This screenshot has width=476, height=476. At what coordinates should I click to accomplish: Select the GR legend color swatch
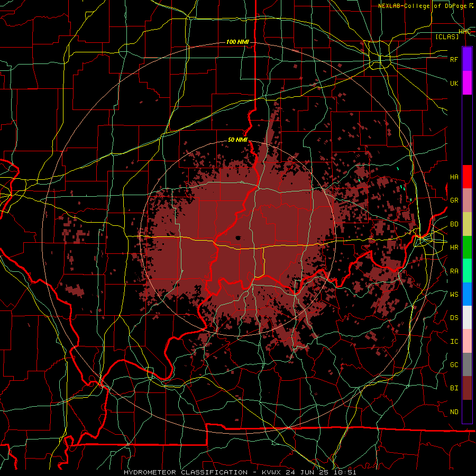[467, 200]
